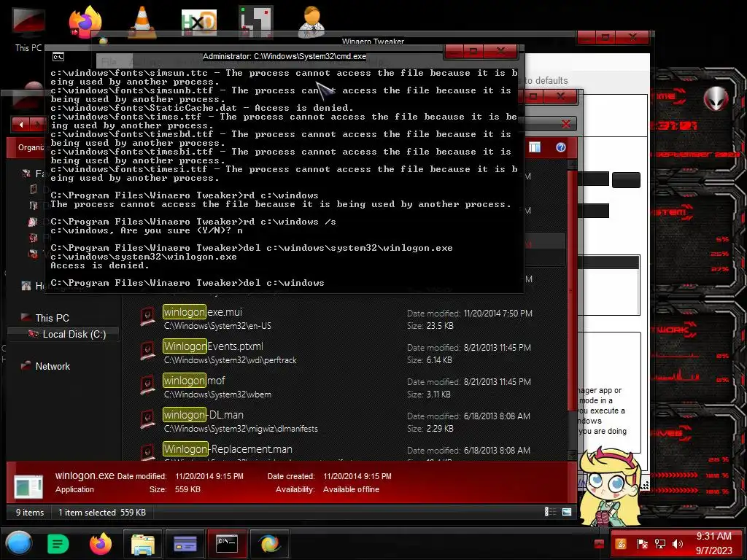Screen dimensions: 747x560
Task: Open the Start orb on the taskbar
Action: [x=19, y=543]
